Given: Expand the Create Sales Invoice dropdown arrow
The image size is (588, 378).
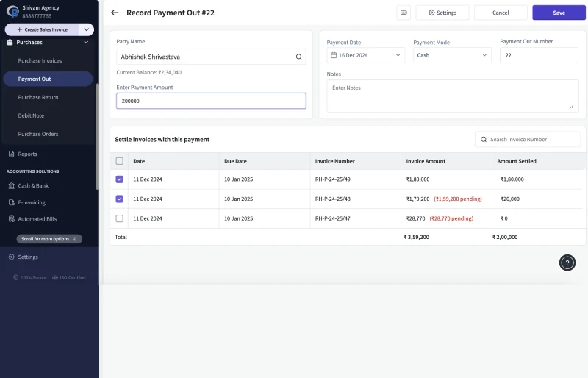Looking at the screenshot, I should tap(87, 29).
